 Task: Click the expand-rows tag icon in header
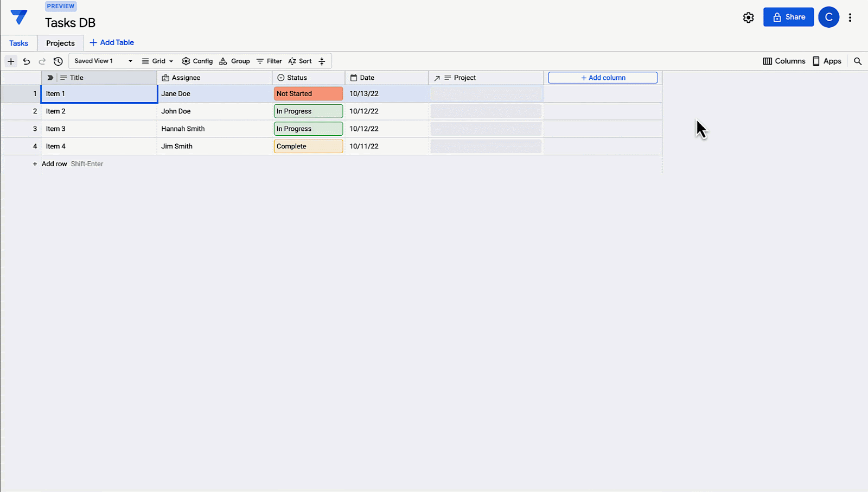(50, 78)
